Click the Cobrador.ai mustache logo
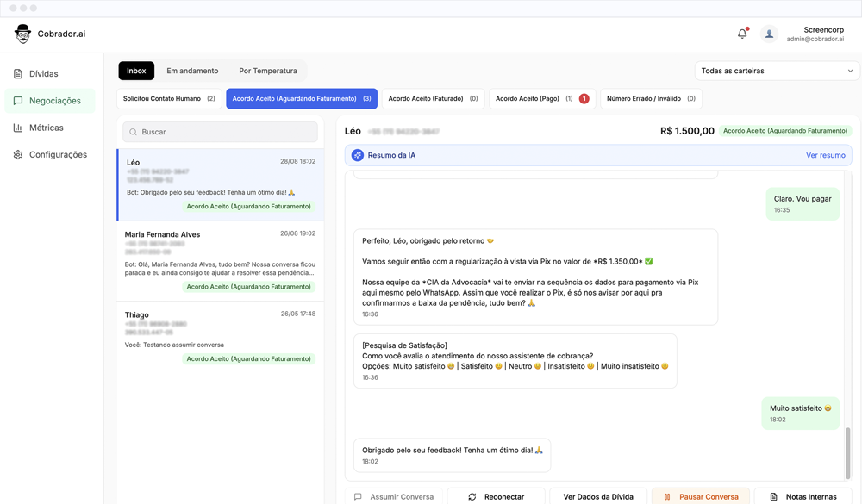The width and height of the screenshot is (862, 504). 22,34
